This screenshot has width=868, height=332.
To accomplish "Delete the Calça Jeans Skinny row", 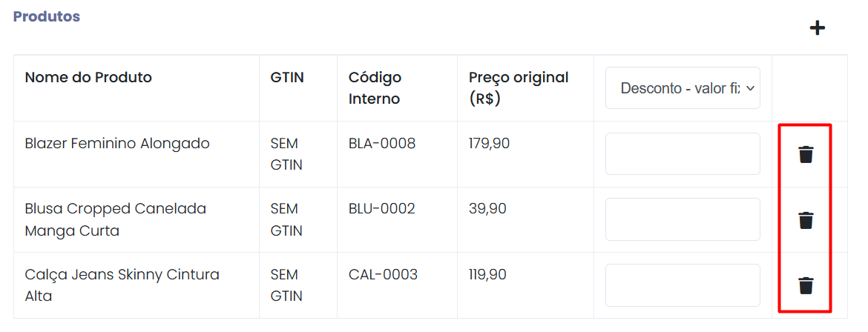I will coord(806,285).
